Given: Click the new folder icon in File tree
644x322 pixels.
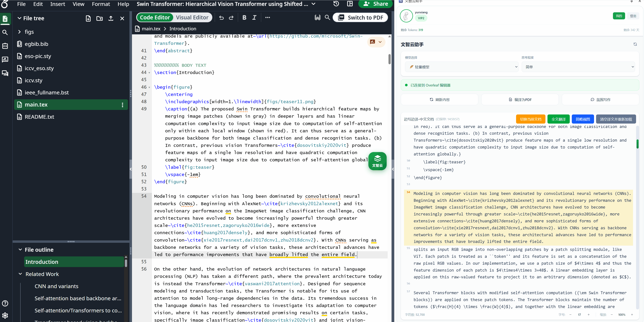Looking at the screenshot, I should click(100, 19).
